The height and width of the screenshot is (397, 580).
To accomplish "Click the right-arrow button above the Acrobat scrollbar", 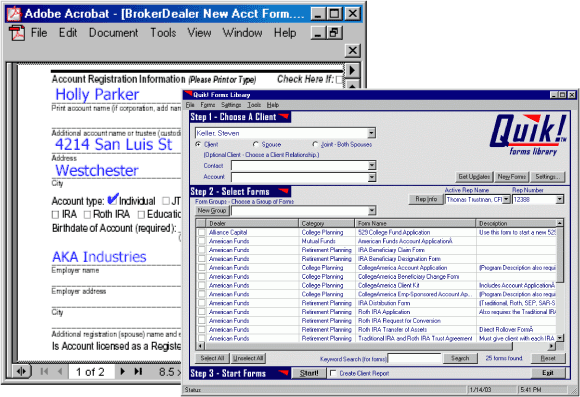I will click(352, 70).
